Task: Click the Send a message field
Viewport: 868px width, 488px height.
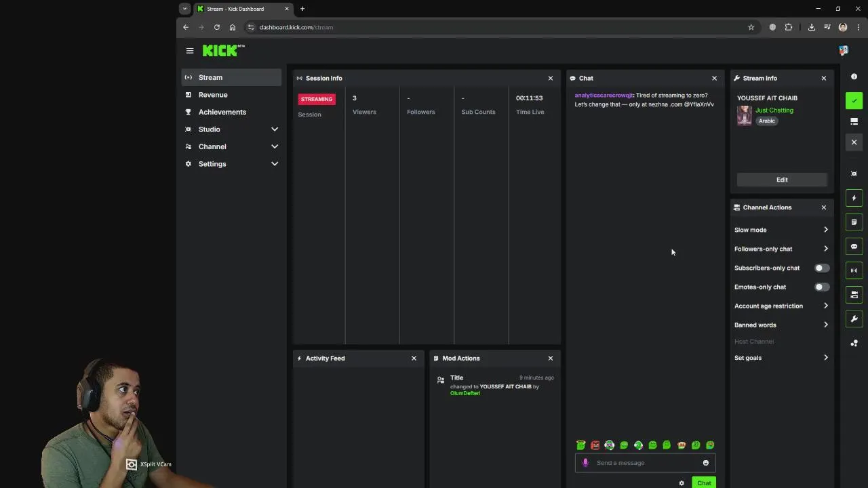Action: (x=646, y=463)
